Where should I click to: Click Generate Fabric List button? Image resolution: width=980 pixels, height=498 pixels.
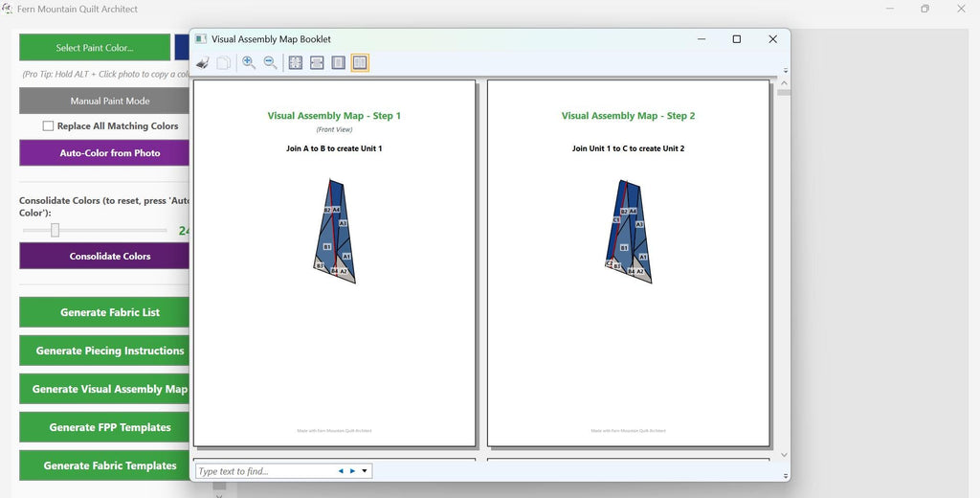104,312
